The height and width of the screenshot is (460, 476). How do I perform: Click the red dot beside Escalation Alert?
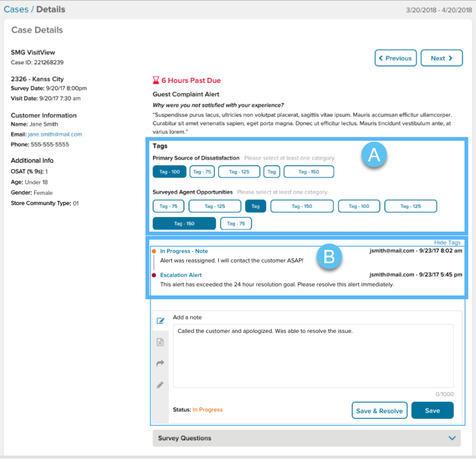(x=154, y=275)
